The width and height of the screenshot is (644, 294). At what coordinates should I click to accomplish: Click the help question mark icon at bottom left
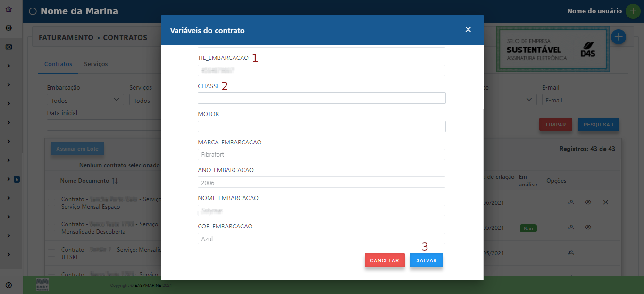click(x=8, y=285)
